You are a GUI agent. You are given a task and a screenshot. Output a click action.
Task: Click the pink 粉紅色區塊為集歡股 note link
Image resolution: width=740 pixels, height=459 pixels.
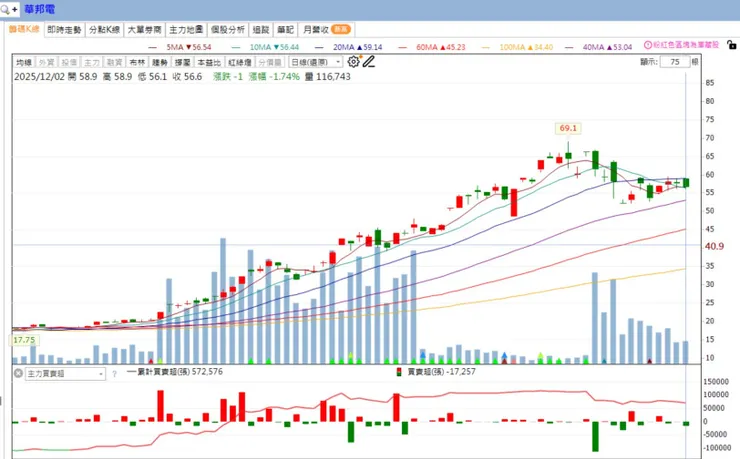[x=686, y=45]
